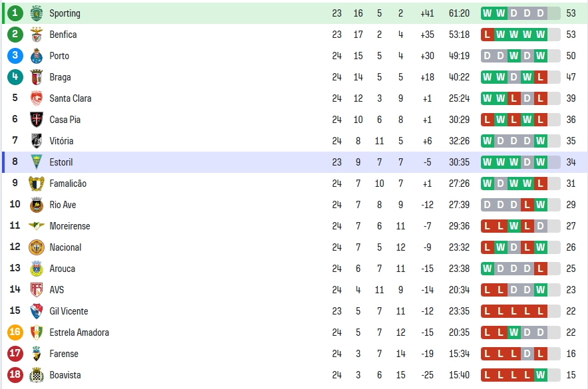Click the green position 1 badge
This screenshot has height=389, width=588.
(15, 13)
